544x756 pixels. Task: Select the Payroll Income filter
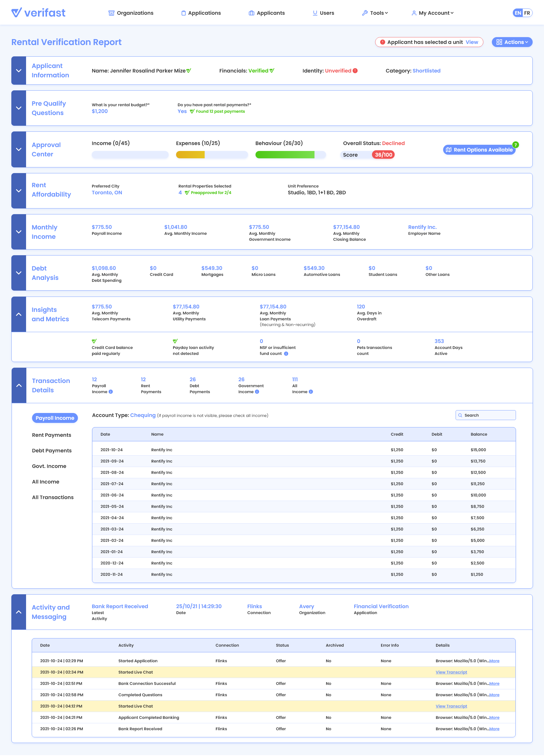pos(55,418)
